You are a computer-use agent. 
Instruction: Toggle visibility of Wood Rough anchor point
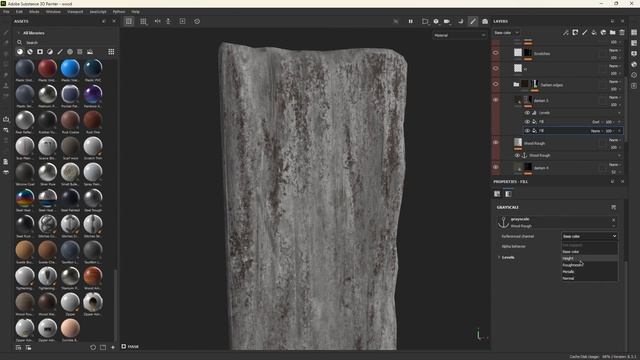(517, 156)
